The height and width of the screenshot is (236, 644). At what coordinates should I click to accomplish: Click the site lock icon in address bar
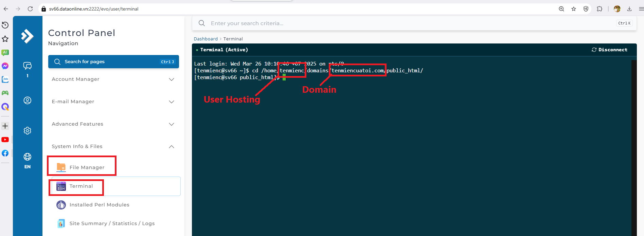43,9
